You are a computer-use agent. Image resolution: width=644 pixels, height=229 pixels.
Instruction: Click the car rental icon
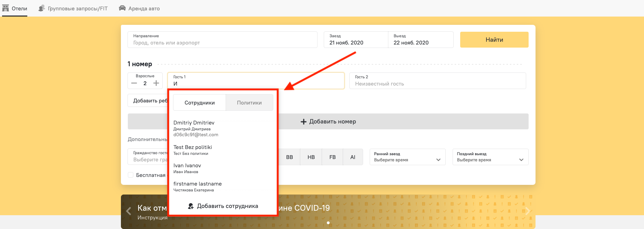122,8
